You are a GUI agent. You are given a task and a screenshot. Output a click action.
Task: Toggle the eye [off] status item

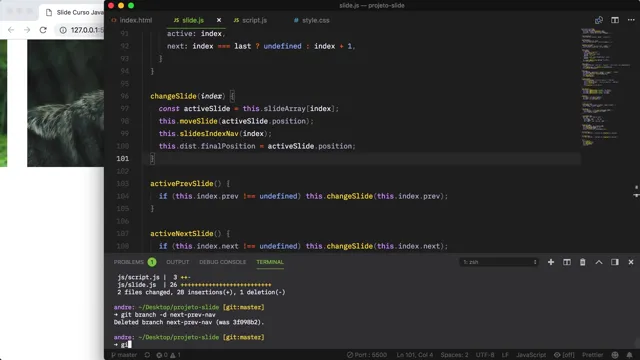point(564,355)
